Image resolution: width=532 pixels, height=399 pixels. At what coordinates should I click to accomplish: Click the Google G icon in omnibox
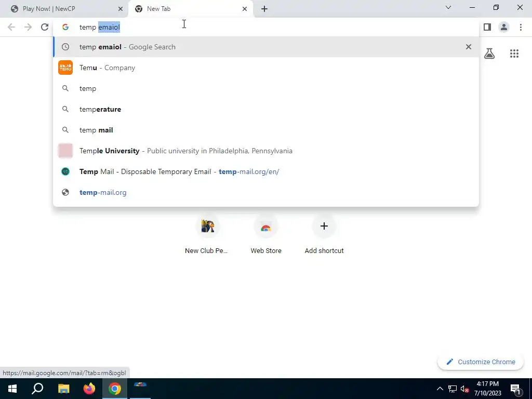pyautogui.click(x=65, y=27)
